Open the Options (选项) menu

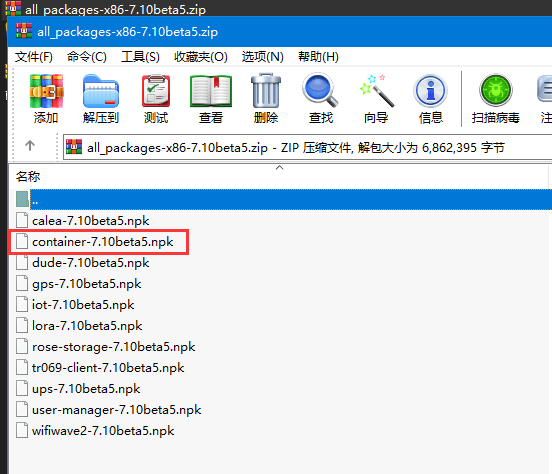[263, 57]
